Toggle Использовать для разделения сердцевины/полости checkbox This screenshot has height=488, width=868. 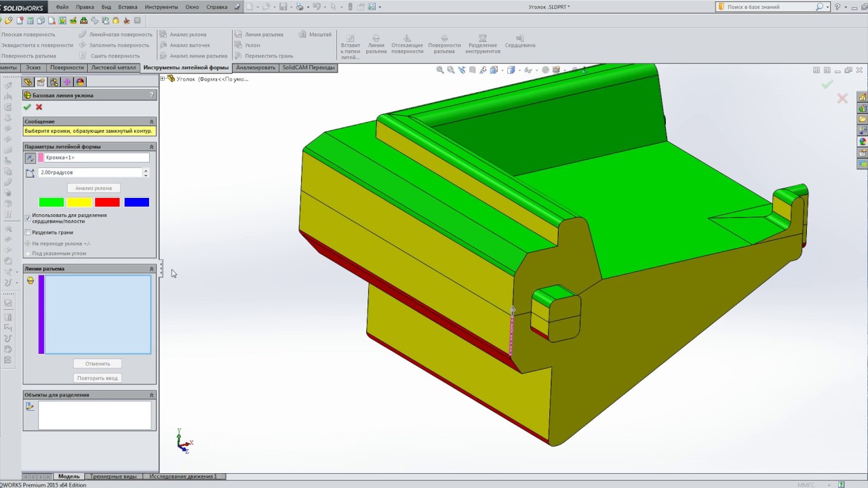[28, 218]
